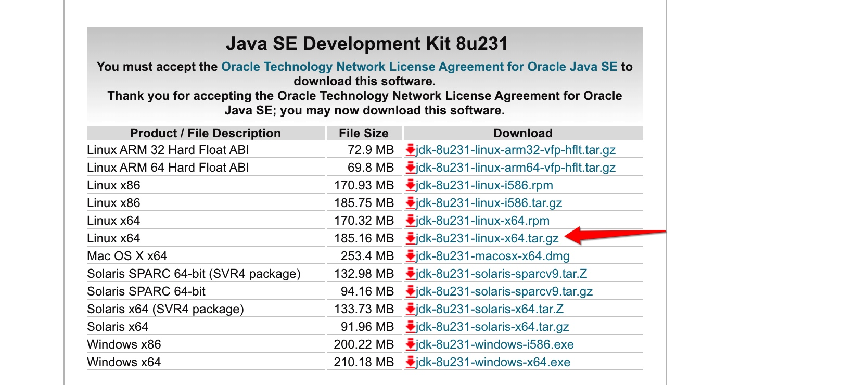Click download icon beside jdk-8u231-windows-i586.exe
Screen dimensions: 868x385
[411, 344]
